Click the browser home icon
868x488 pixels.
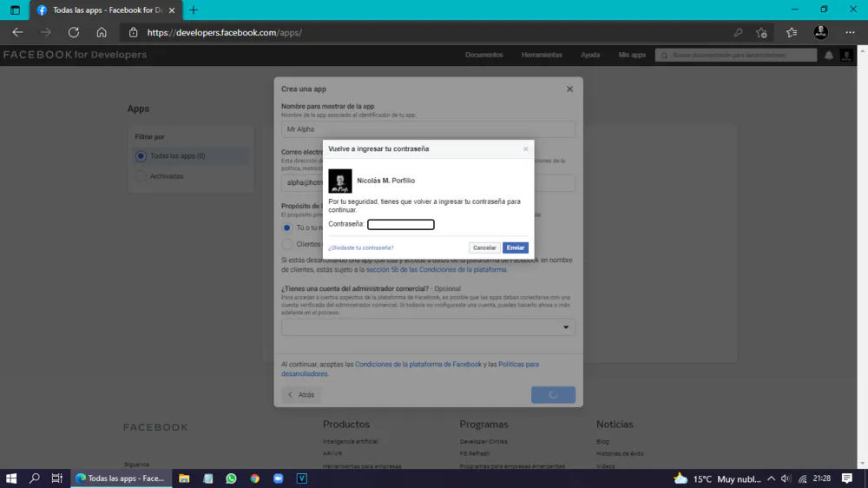pyautogui.click(x=102, y=32)
